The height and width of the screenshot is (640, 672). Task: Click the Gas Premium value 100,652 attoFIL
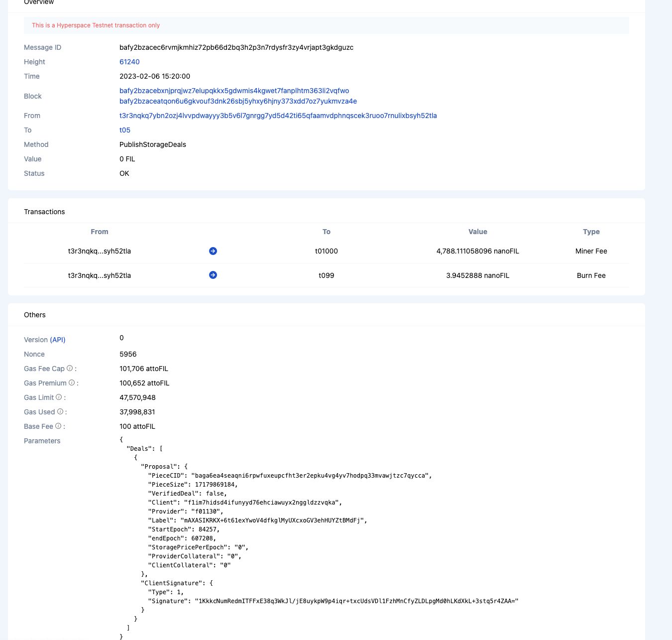click(x=144, y=383)
